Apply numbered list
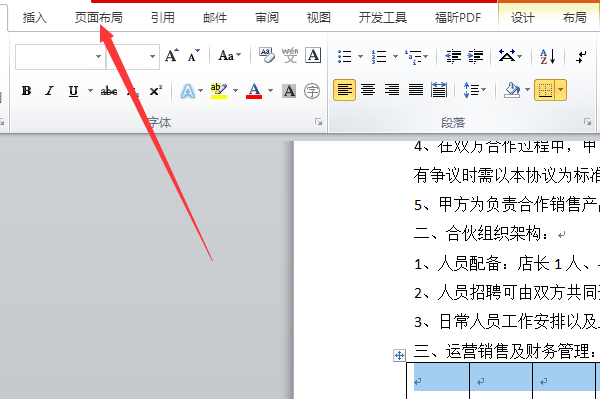Viewport: 600px width, 399px height. point(379,57)
